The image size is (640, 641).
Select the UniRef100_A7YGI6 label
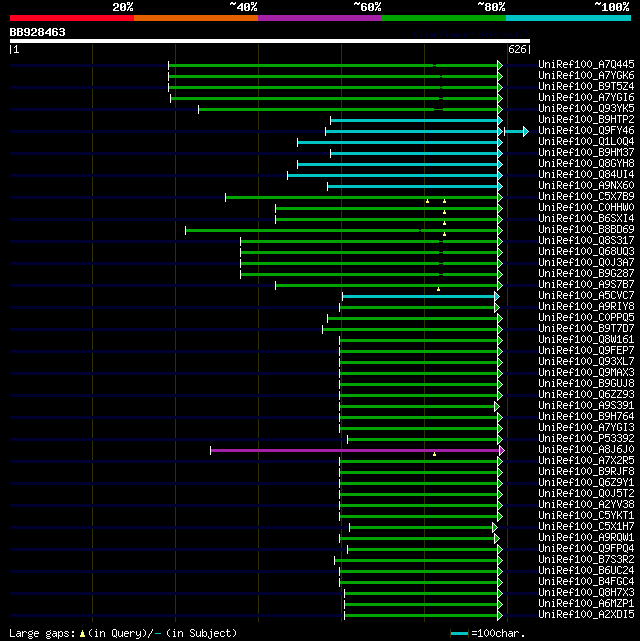coord(586,98)
